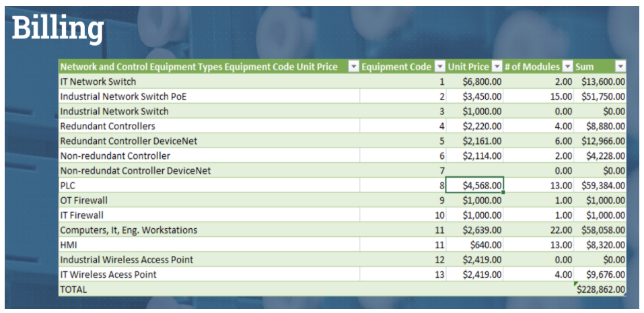Open the Equipment Code filter dropdown
Screen dimensions: 644x313
[440, 67]
